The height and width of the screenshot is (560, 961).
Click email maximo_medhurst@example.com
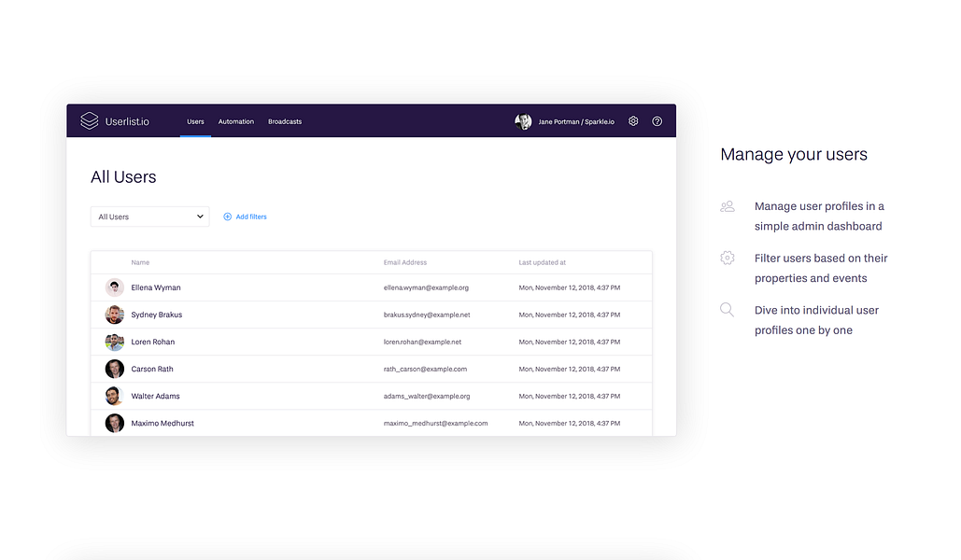[x=436, y=423]
